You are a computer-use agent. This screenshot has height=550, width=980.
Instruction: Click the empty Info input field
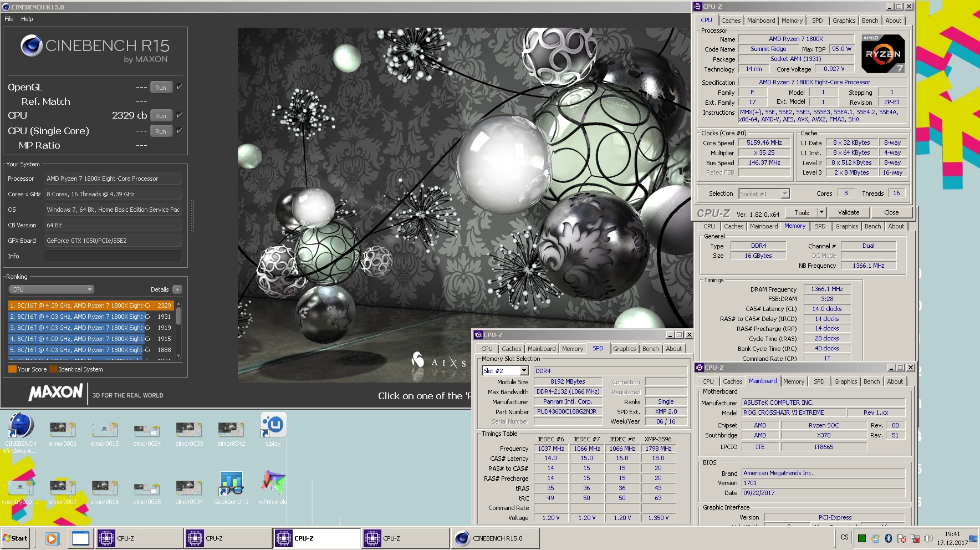113,256
